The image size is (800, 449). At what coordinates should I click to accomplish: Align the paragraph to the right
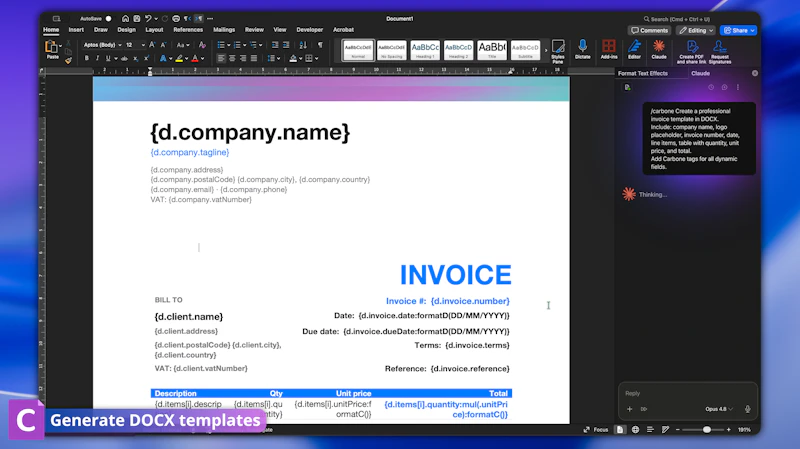(x=243, y=59)
